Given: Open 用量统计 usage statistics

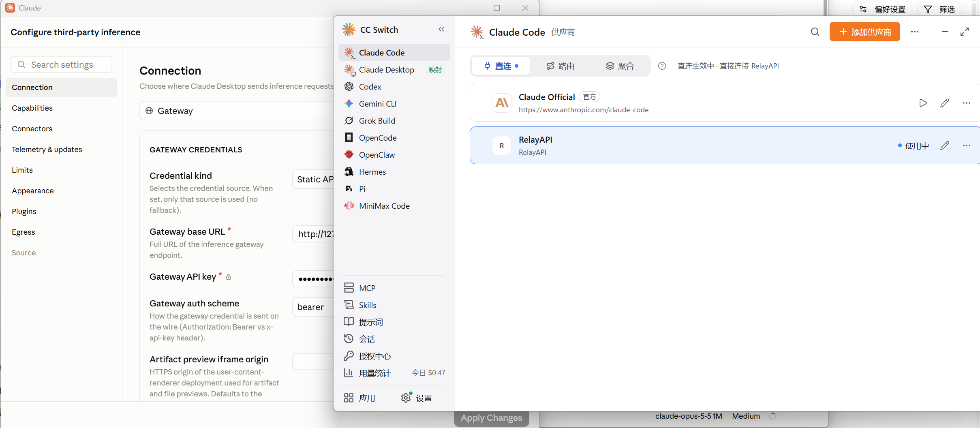Looking at the screenshot, I should tap(394, 373).
